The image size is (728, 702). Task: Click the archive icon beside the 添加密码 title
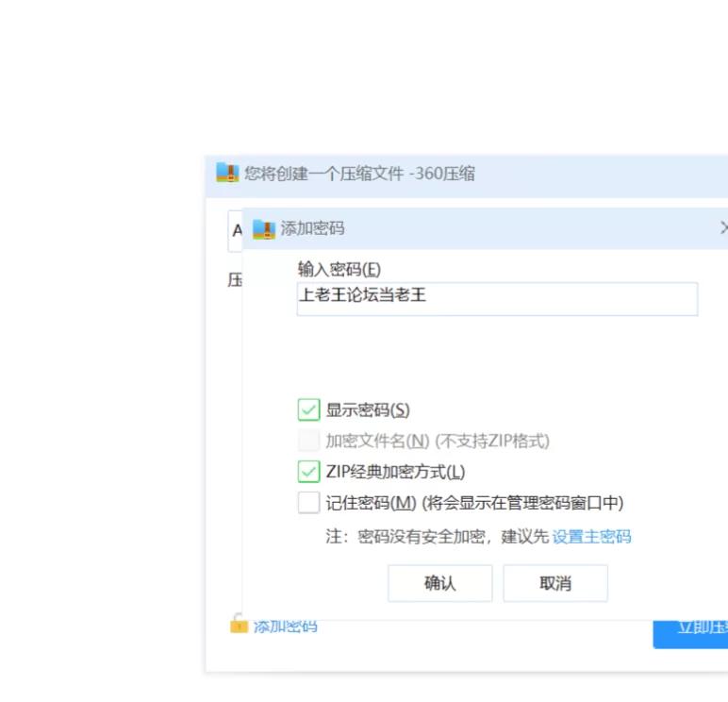click(x=264, y=228)
